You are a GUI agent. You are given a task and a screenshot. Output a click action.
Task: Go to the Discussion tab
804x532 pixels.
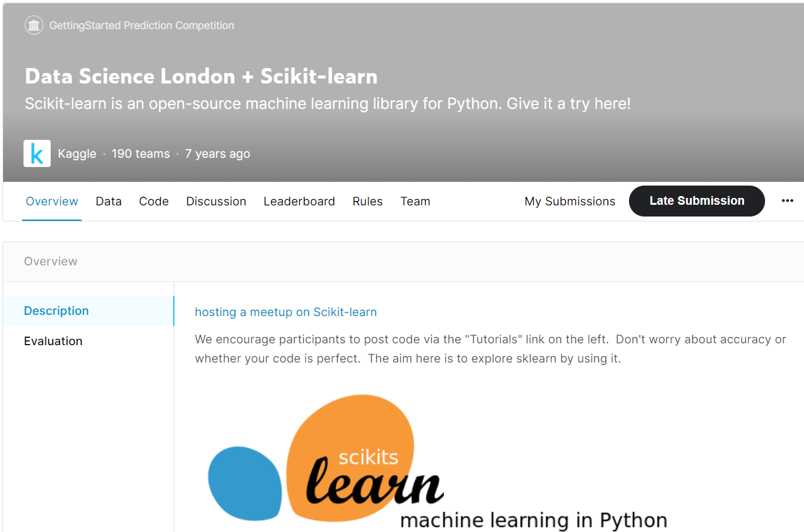click(216, 201)
